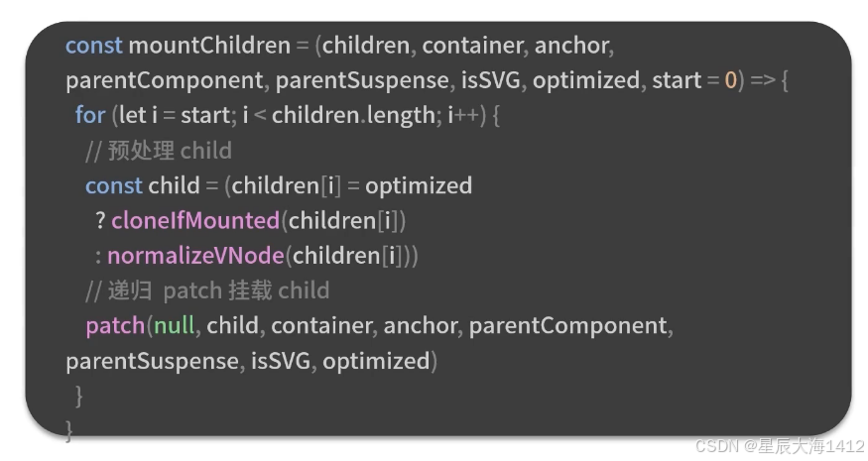
Task: Click children.length in loop condition
Action: tap(353, 116)
